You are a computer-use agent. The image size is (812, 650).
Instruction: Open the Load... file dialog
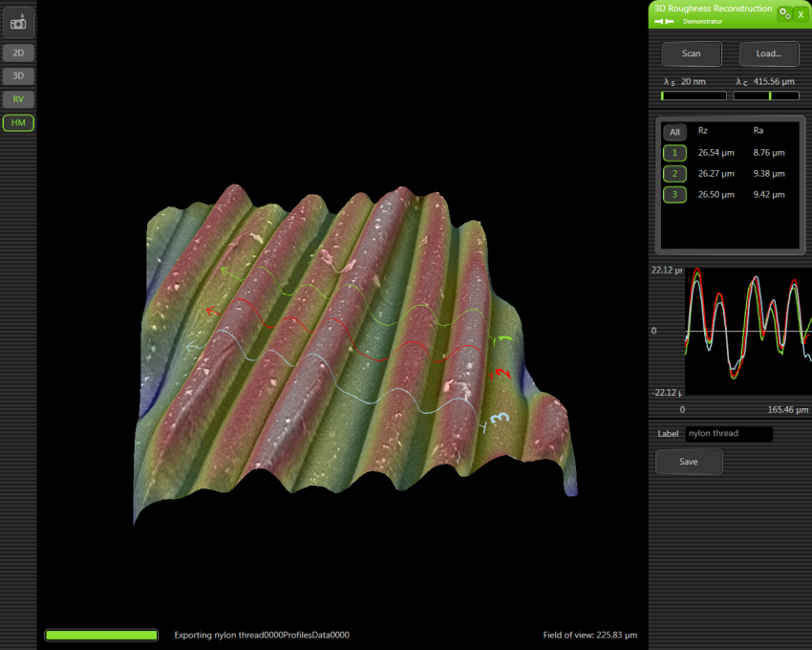[768, 54]
